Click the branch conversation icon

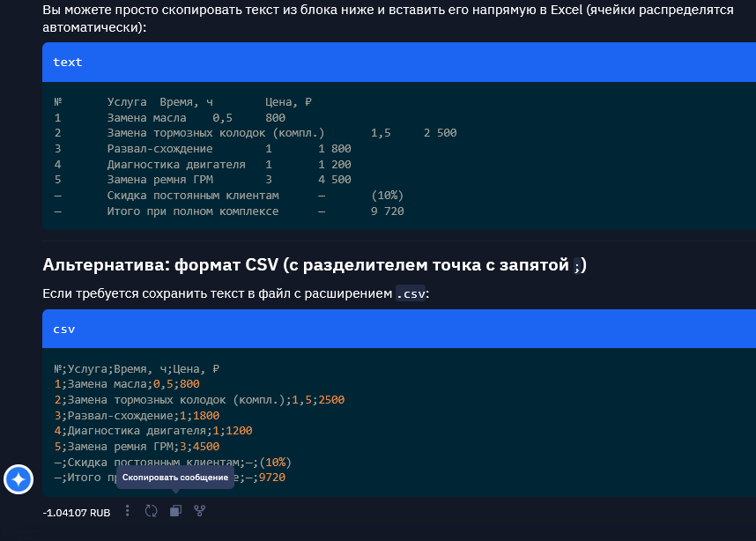pyautogui.click(x=200, y=511)
